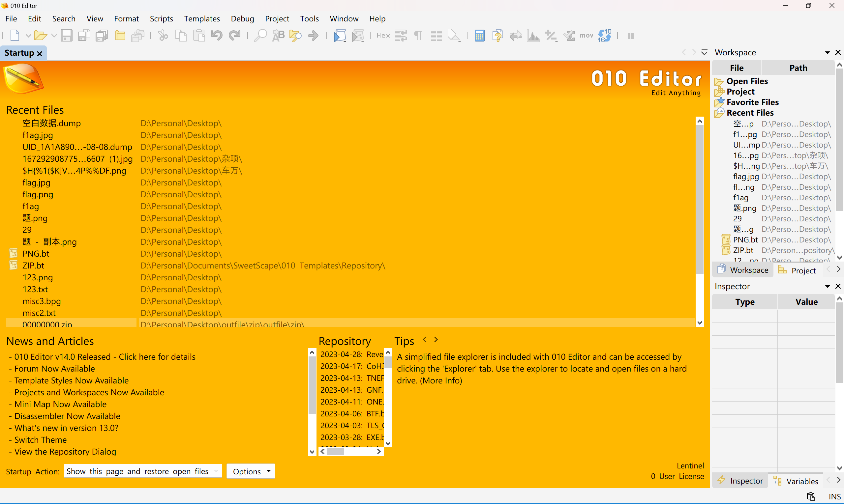The height and width of the screenshot is (504, 844).
Task: Toggle word wrap (line wrap) icon
Action: pos(401,35)
